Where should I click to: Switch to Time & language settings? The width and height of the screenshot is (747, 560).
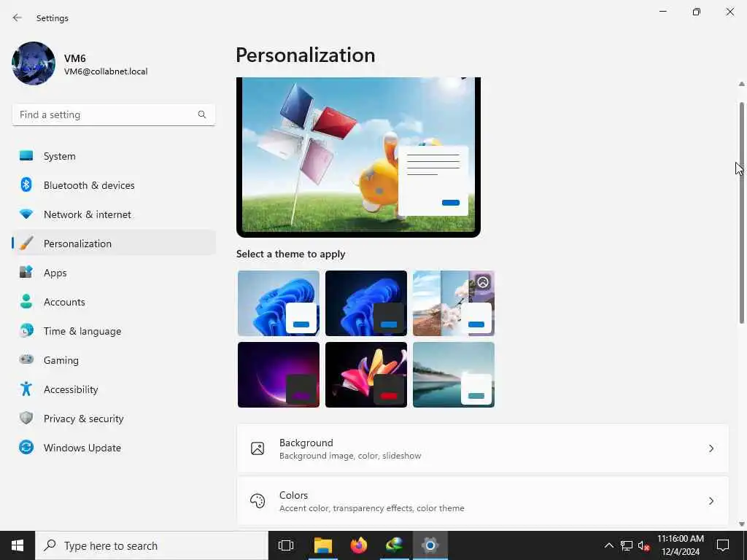[x=114, y=330]
